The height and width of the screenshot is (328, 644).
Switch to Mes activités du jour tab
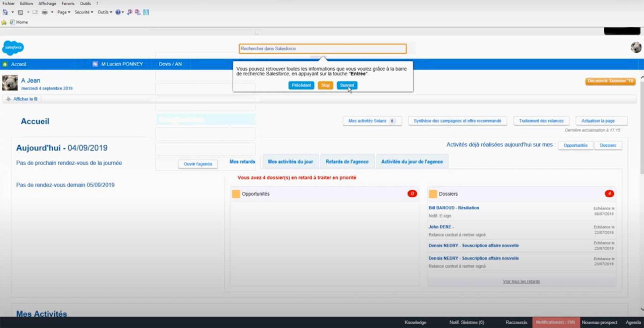pos(290,162)
